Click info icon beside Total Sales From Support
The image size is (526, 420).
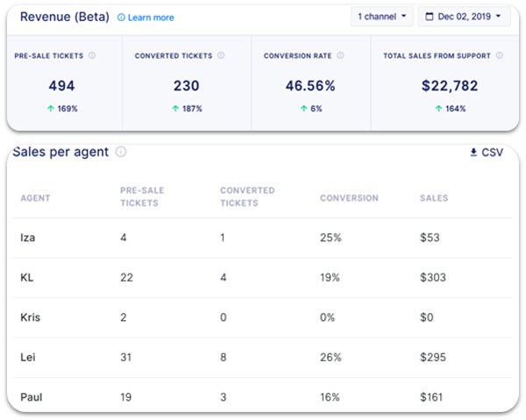point(499,55)
